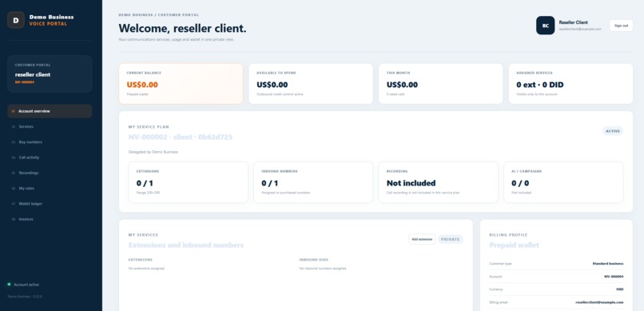
Task: Click 'Range 200–200' under Extensions
Action: pyautogui.click(x=149, y=192)
